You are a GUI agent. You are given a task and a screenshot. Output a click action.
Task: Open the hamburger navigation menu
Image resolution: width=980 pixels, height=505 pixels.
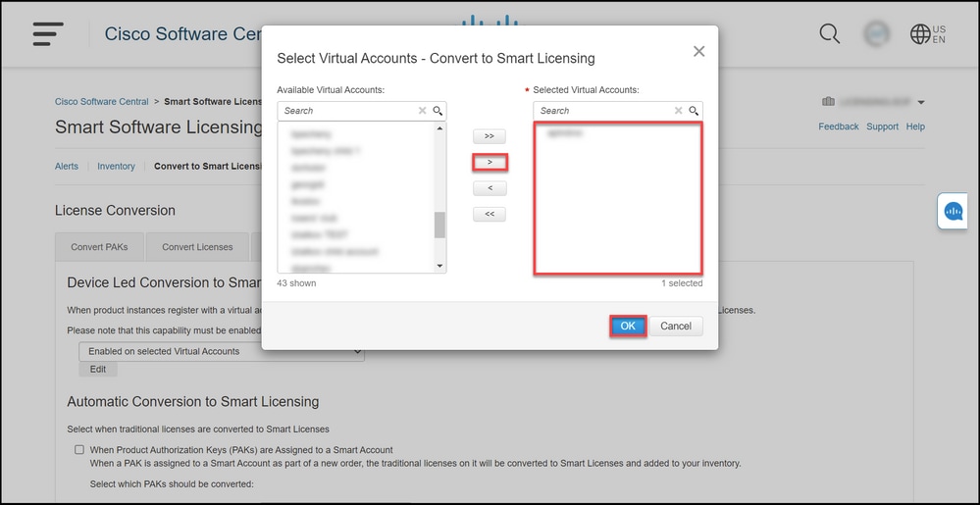point(48,33)
